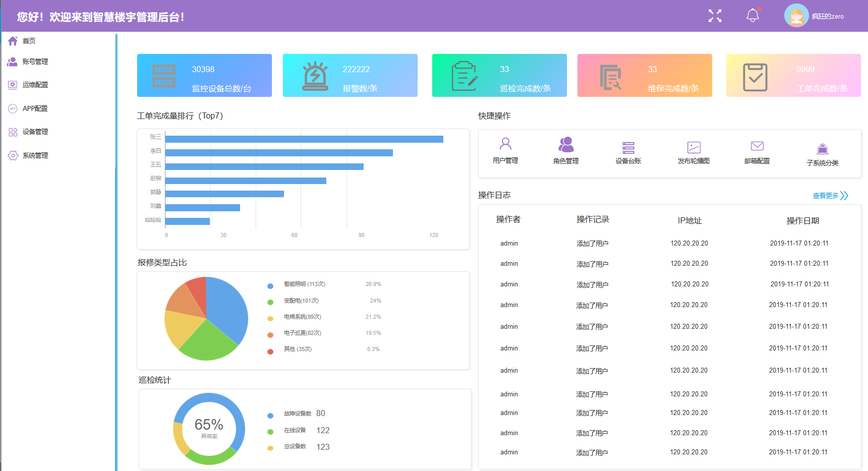Viewport: 868px width, 471px height.
Task: Open 邮箱配置 envelope icon
Action: [x=757, y=146]
